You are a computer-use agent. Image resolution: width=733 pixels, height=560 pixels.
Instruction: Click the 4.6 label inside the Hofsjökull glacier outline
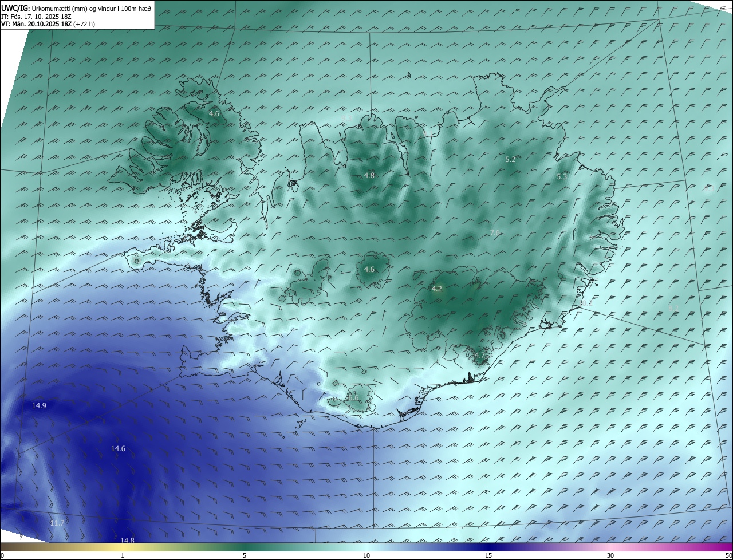pyautogui.click(x=369, y=269)
